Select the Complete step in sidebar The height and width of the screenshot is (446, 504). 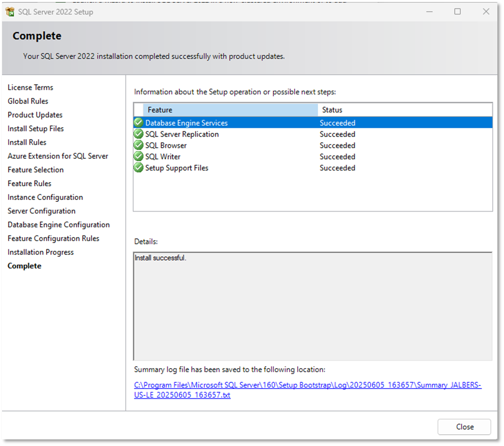[24, 266]
